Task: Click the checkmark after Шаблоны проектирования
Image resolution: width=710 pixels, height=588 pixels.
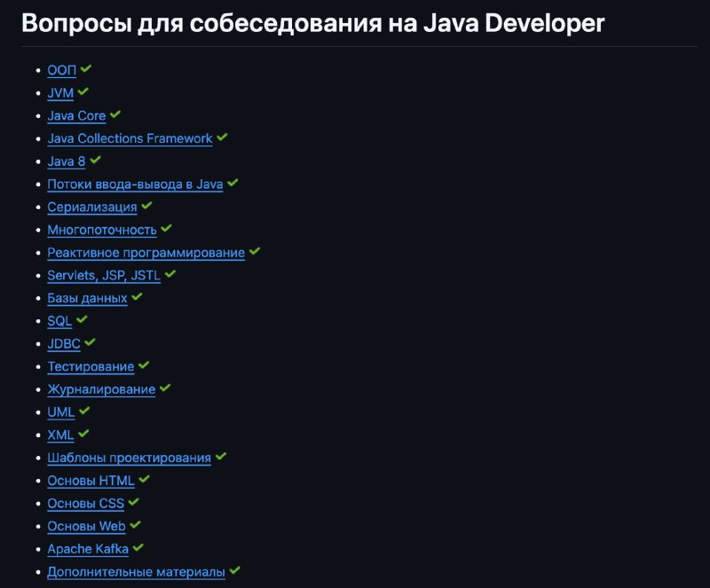Action: click(221, 456)
